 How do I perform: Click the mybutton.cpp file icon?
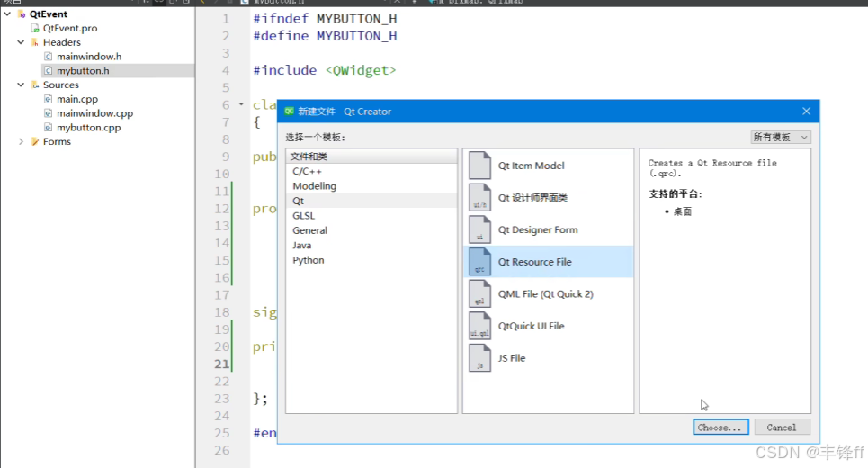49,128
